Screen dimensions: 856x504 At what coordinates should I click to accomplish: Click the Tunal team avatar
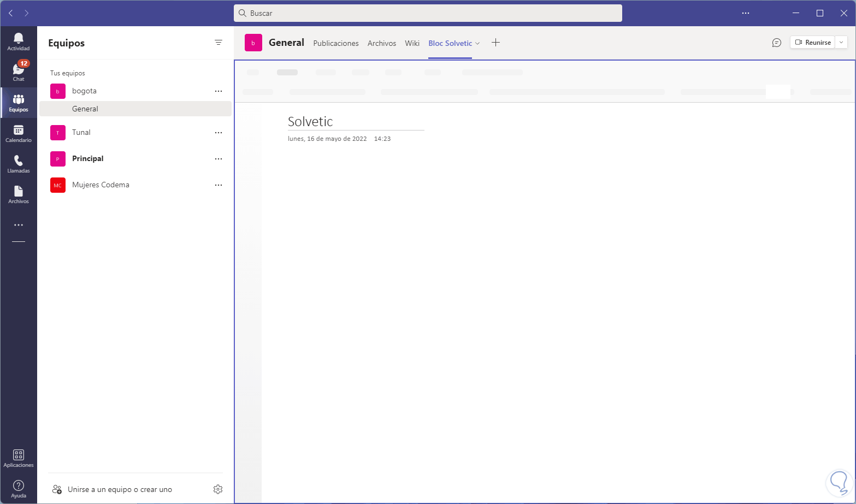pos(58,133)
